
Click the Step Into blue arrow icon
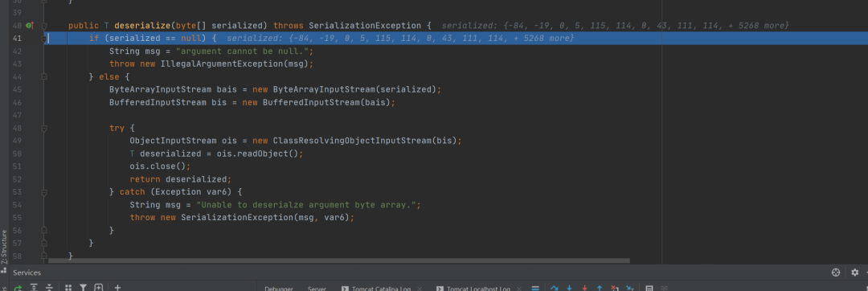point(569,289)
